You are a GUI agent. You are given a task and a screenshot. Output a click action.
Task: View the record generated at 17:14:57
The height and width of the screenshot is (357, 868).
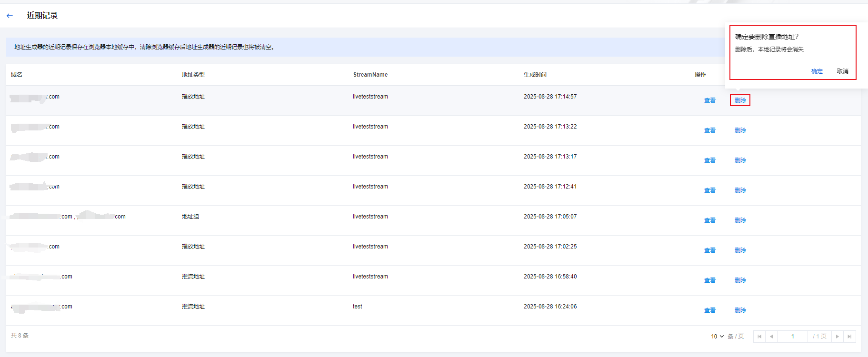(709, 100)
